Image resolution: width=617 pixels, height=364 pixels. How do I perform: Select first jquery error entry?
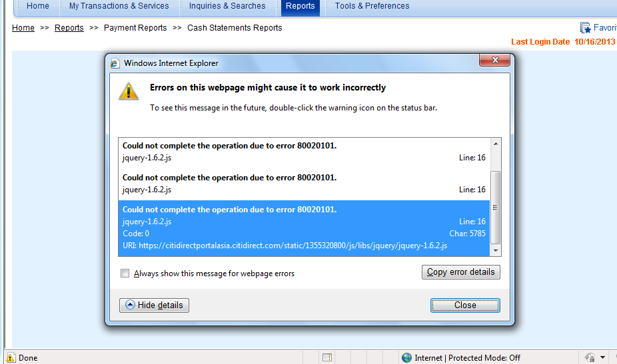coord(304,152)
